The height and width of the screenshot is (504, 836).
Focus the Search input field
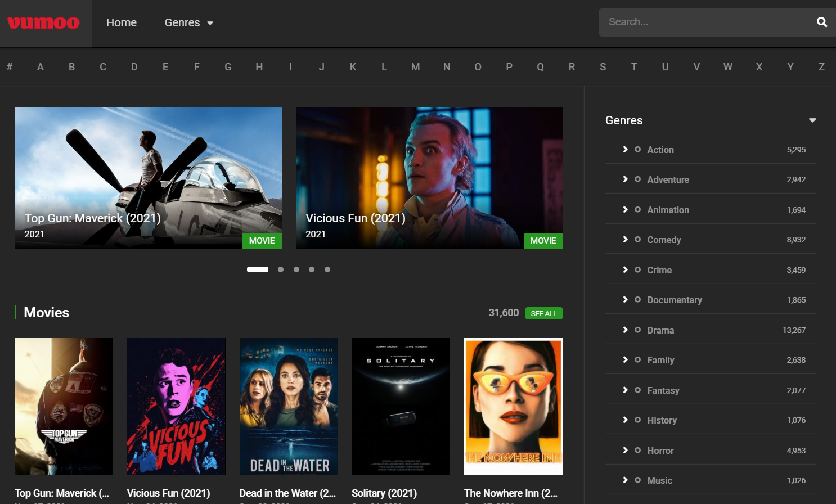coord(706,22)
